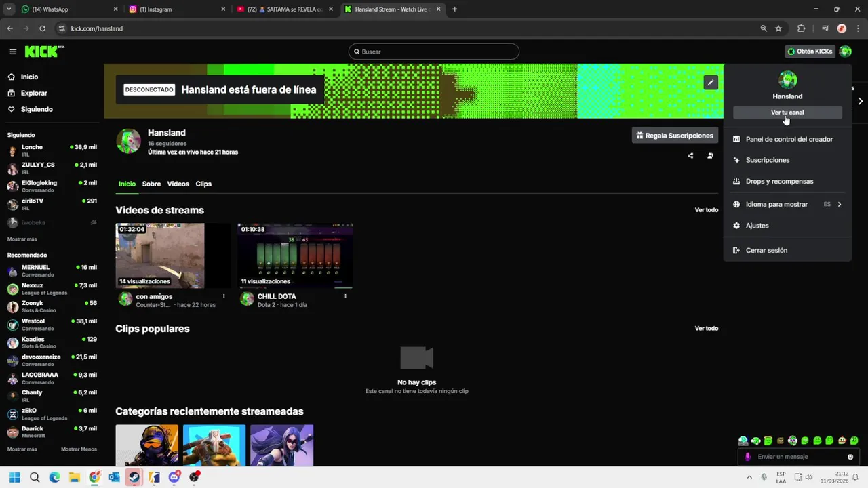Open the 'con amigos' video thumbnail
Screen dimensions: 868x488
[x=173, y=256]
